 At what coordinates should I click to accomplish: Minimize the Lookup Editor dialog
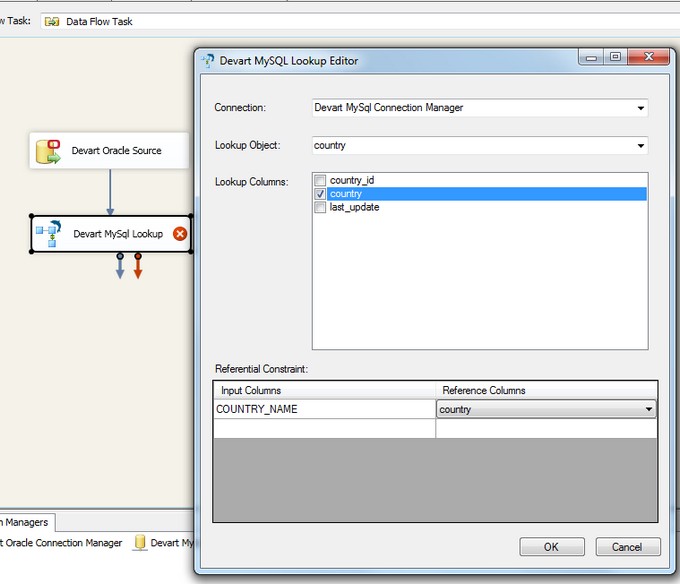591,57
